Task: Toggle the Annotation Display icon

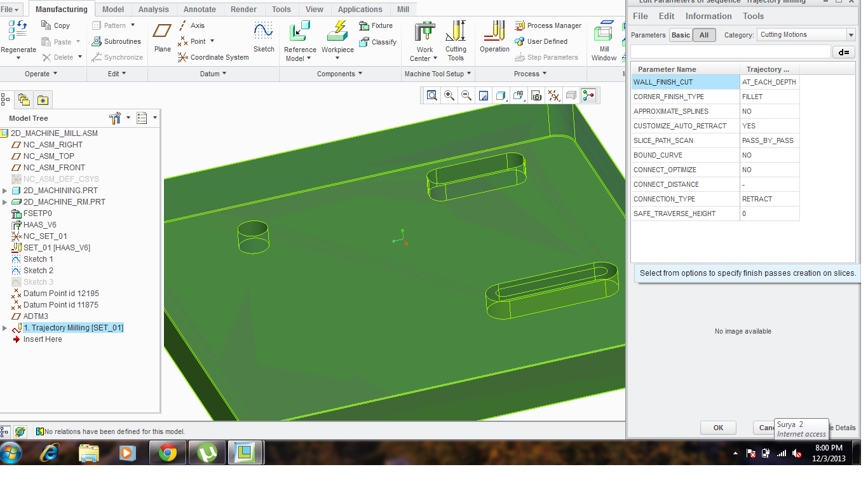Action: (x=571, y=95)
